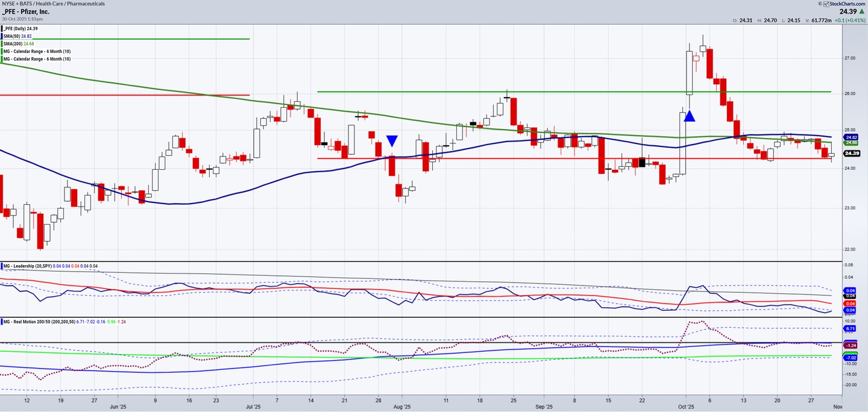Viewport: 868px width, 412px height.
Task: Click the -20.00 Real Motion axis label
Action: click(851, 385)
